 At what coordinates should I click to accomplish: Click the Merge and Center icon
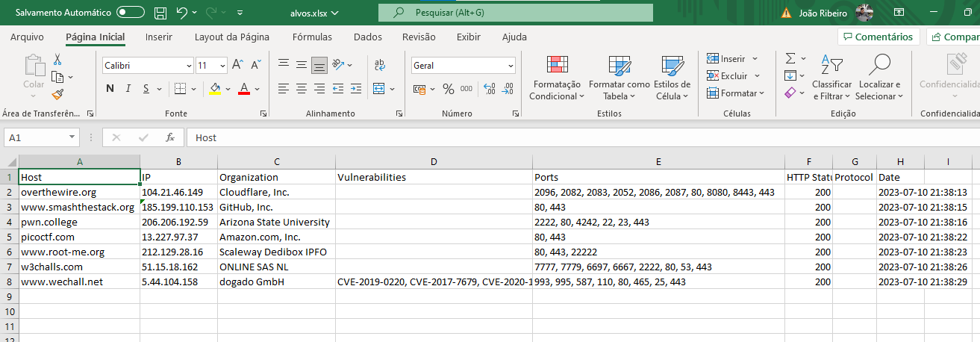tap(378, 89)
